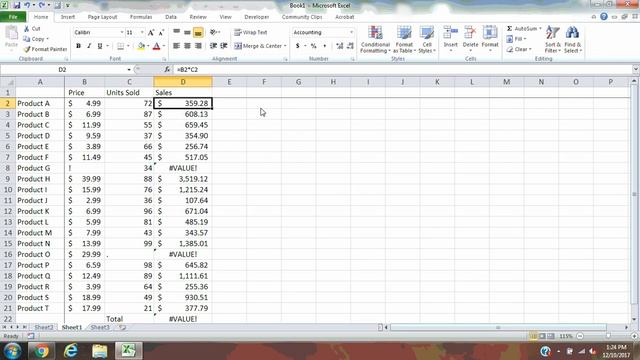Toggle Bold formatting
This screenshot has width=640, height=360.
78,46
